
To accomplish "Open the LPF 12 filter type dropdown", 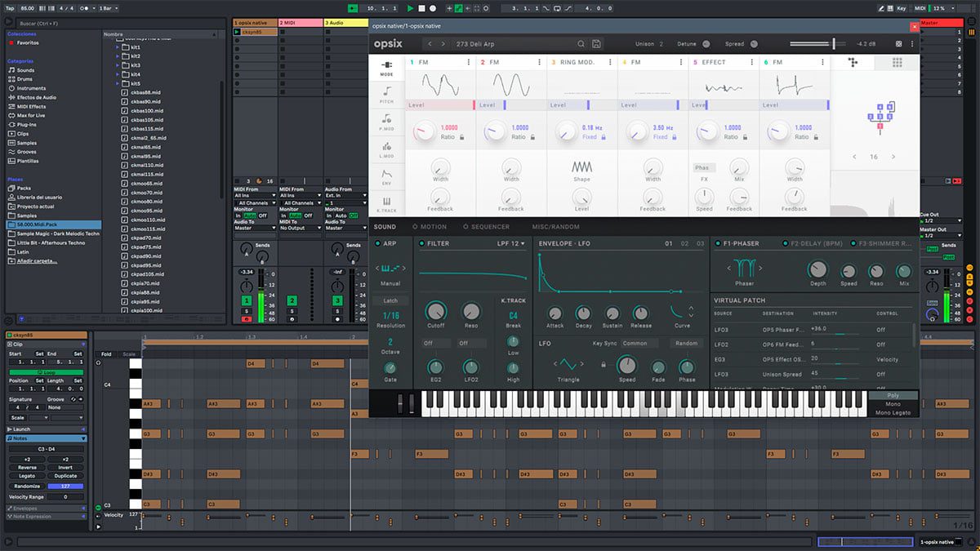I will (x=512, y=243).
